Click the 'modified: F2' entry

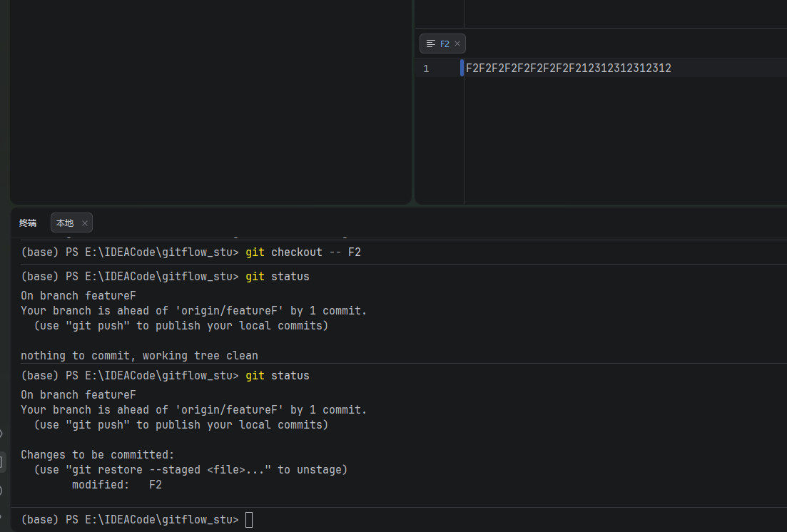pos(116,485)
